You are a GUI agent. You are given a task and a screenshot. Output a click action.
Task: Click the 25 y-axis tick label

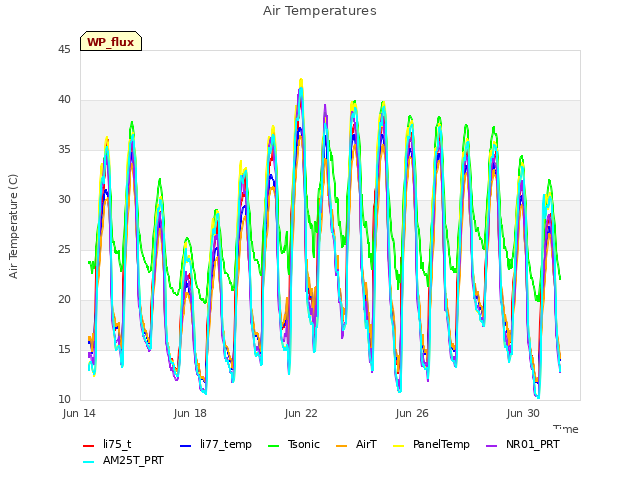(x=64, y=250)
